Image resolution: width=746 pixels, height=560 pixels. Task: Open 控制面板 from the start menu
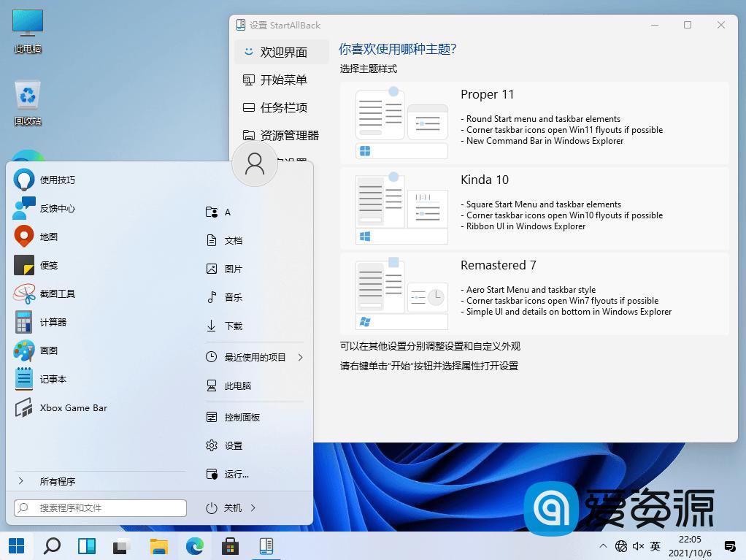tap(238, 417)
